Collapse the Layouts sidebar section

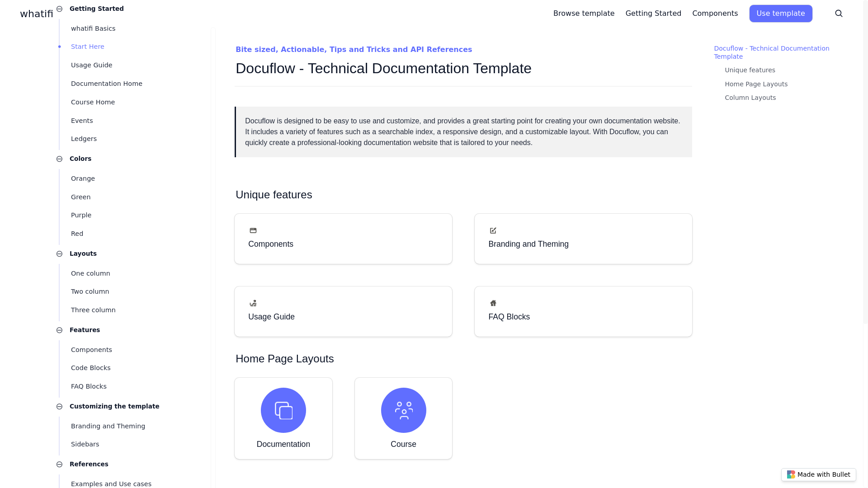[x=59, y=253]
